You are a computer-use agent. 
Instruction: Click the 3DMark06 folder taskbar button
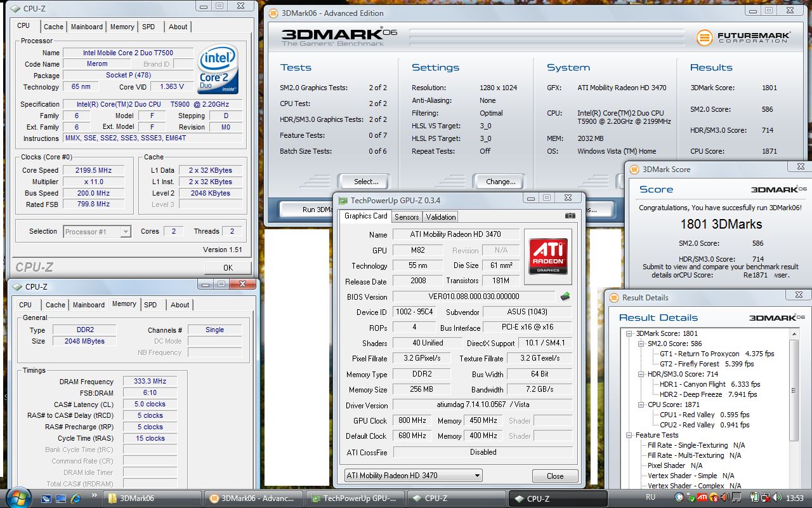click(153, 498)
